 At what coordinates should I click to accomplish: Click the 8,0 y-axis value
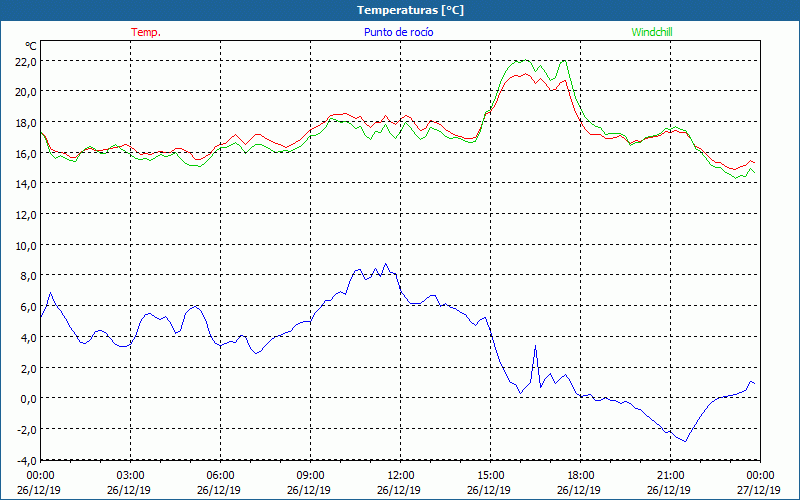point(28,277)
